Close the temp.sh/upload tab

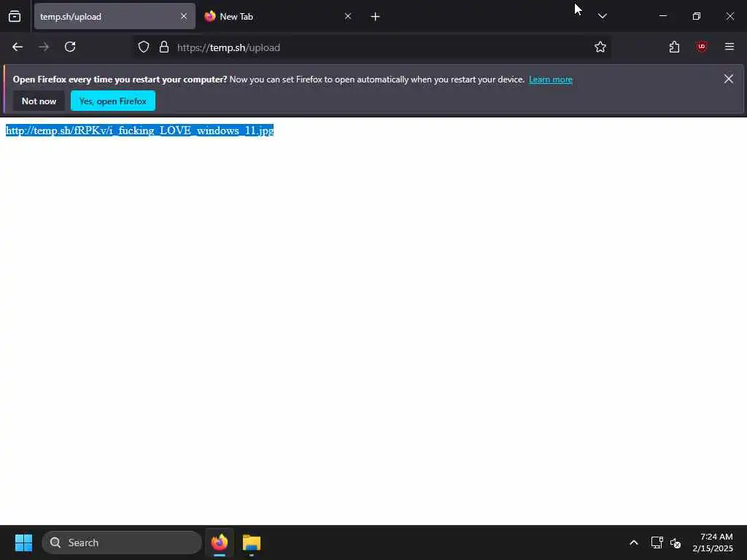pos(184,17)
